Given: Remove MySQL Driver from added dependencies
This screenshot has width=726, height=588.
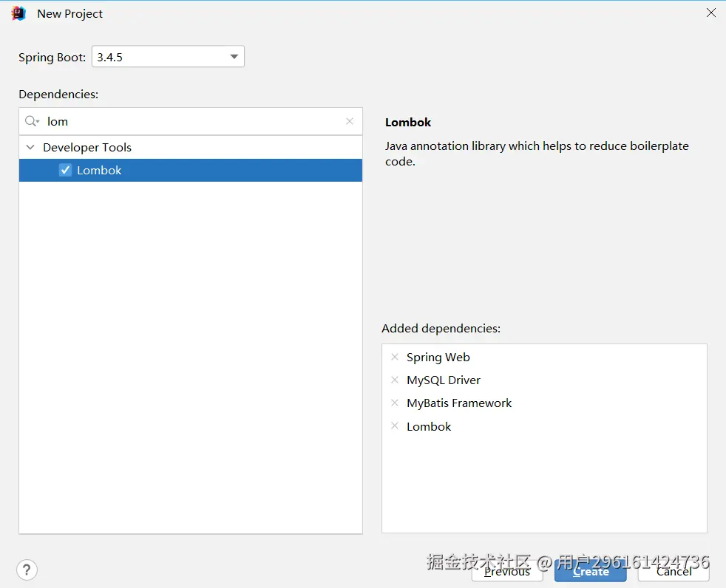Looking at the screenshot, I should (x=395, y=380).
